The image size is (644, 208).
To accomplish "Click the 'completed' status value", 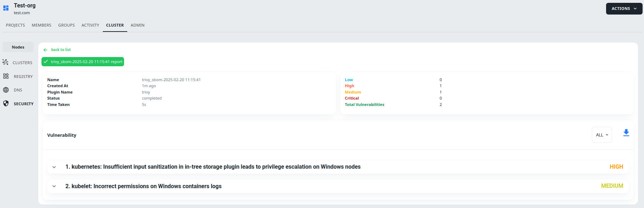I will pos(152,98).
